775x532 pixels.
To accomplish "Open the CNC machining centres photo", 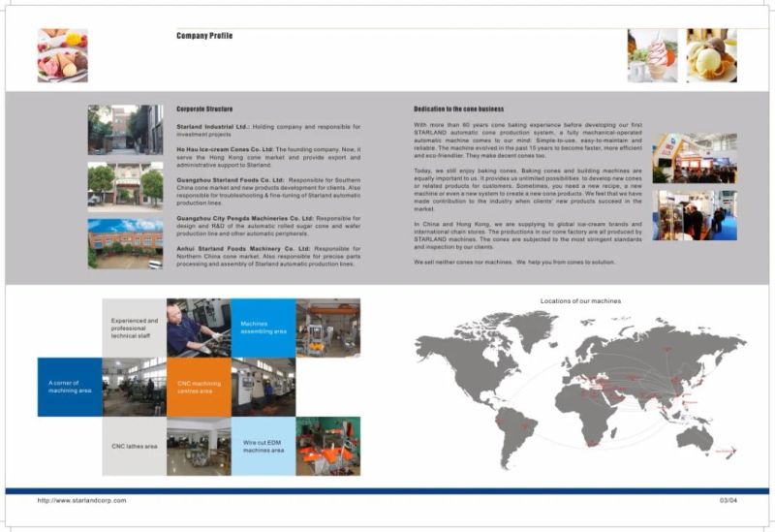I will pos(263,388).
